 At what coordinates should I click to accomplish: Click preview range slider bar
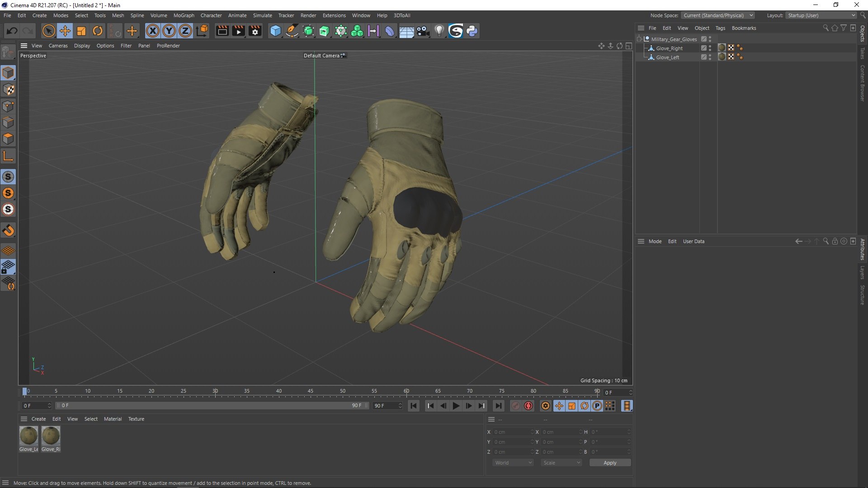[x=212, y=406]
